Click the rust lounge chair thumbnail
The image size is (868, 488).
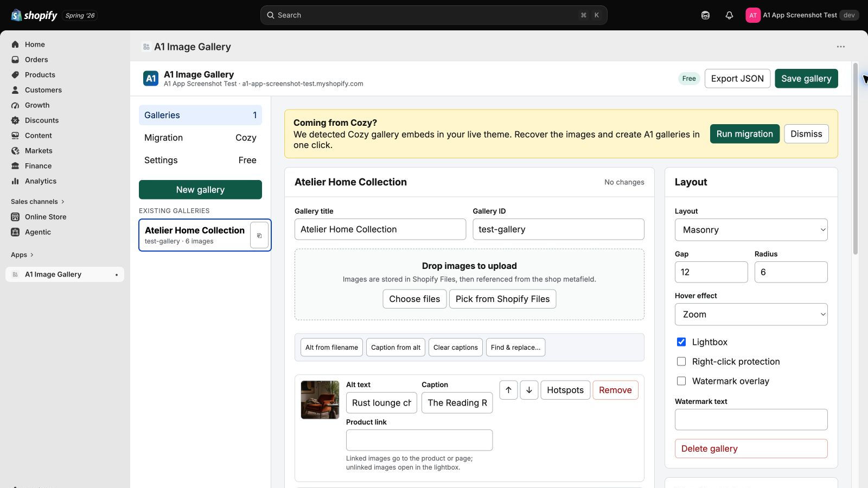coord(320,400)
